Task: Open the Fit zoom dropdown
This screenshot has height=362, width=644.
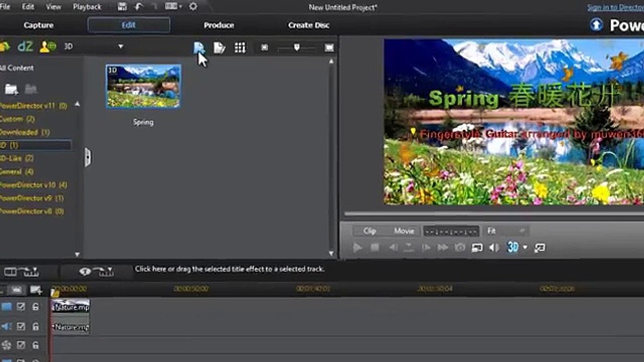Action: [x=505, y=231]
